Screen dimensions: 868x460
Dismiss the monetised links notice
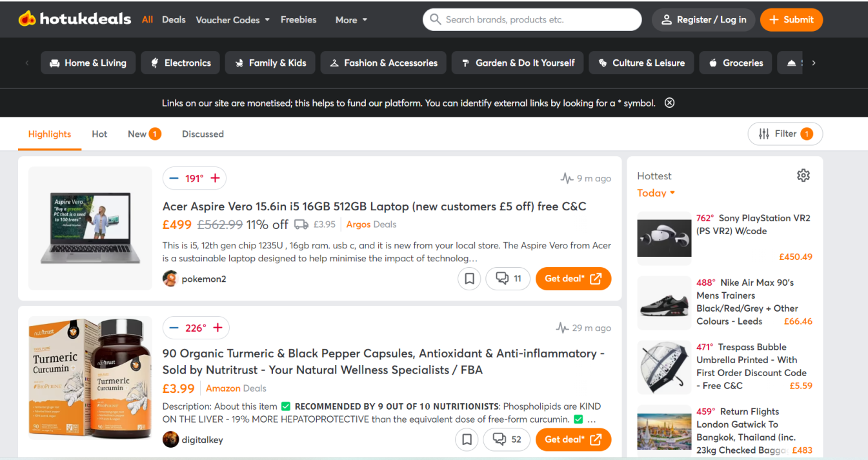coord(669,103)
